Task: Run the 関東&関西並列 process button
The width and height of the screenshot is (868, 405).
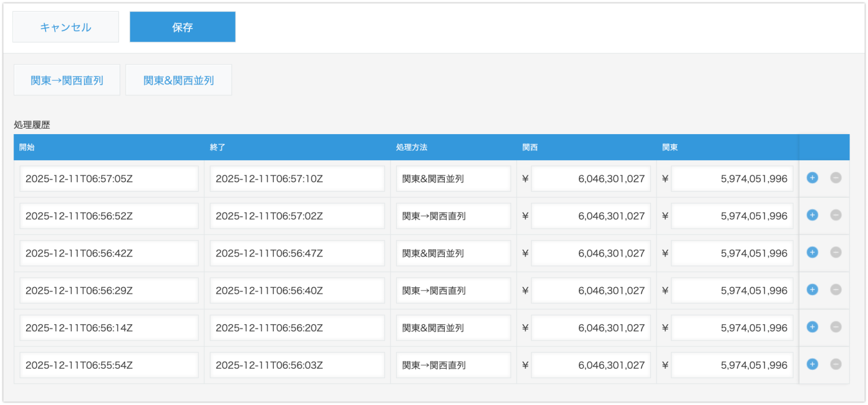Action: (178, 80)
